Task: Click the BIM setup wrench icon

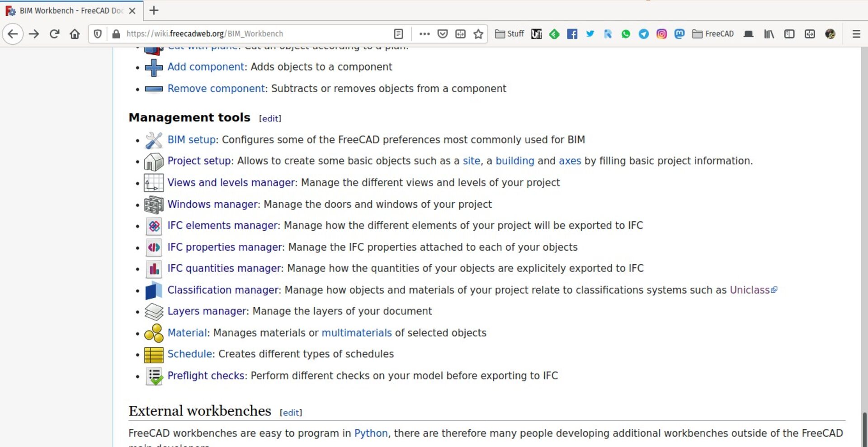Action: pos(154,140)
